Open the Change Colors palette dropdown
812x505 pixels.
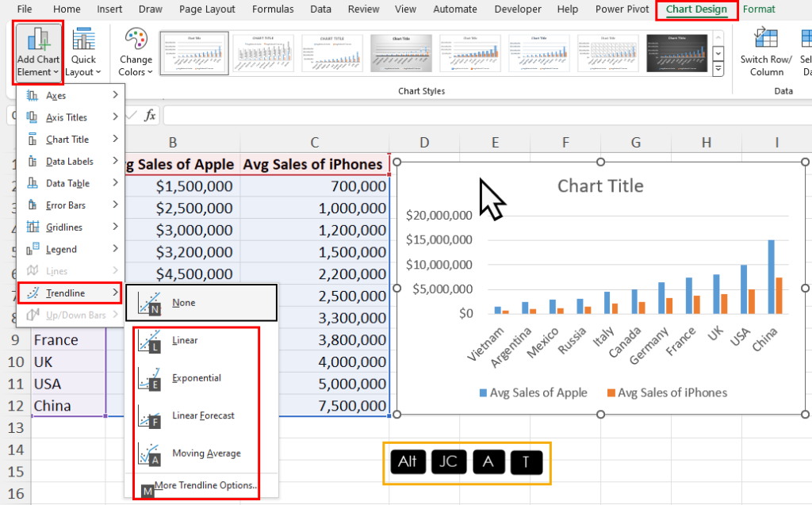[x=136, y=52]
